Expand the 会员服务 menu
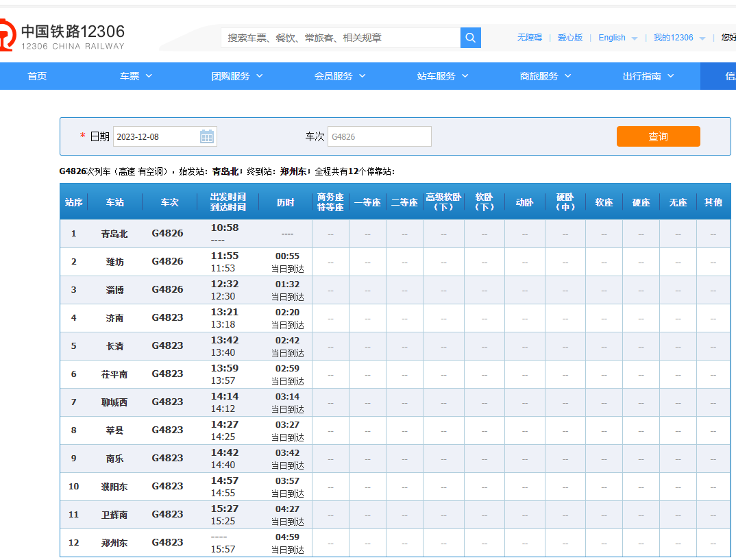The height and width of the screenshot is (560, 736). (x=340, y=76)
